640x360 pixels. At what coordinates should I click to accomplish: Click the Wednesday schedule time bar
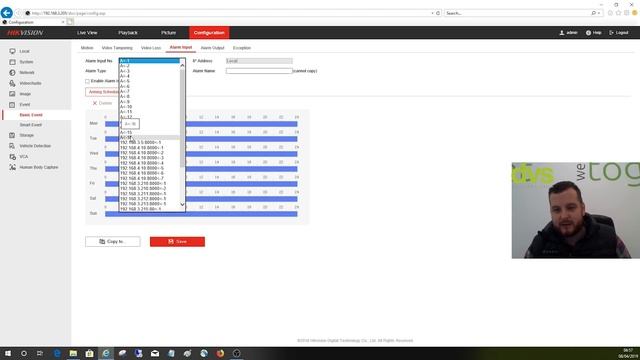[x=201, y=154]
